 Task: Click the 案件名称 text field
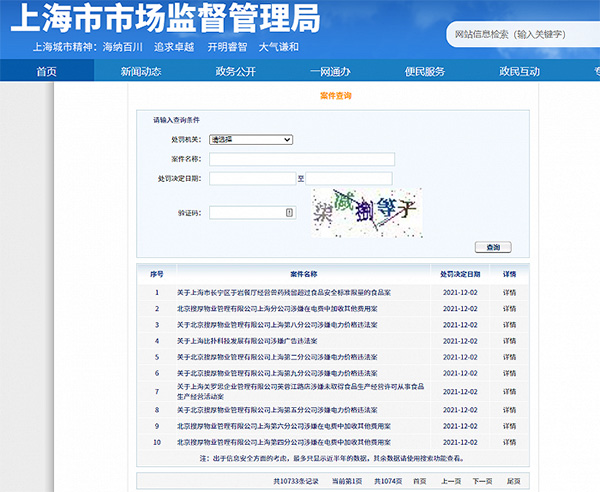(302, 159)
